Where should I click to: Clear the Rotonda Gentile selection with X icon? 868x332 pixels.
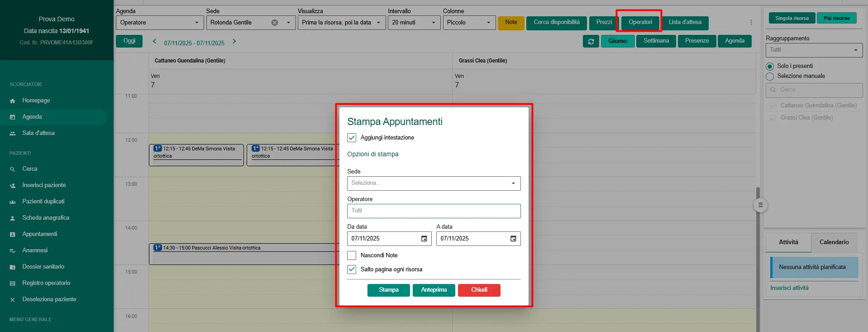point(274,23)
